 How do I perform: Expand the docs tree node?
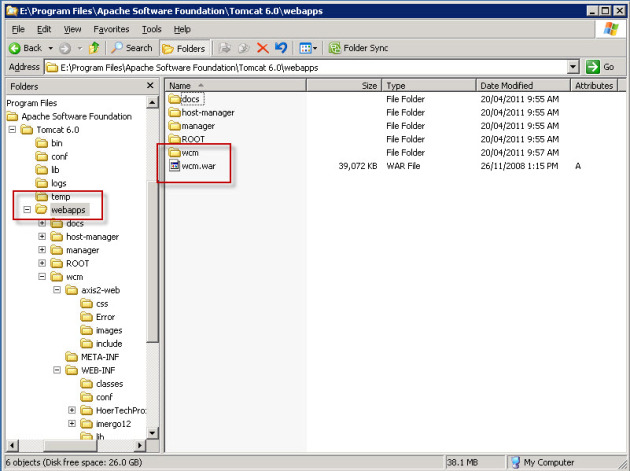[42, 223]
